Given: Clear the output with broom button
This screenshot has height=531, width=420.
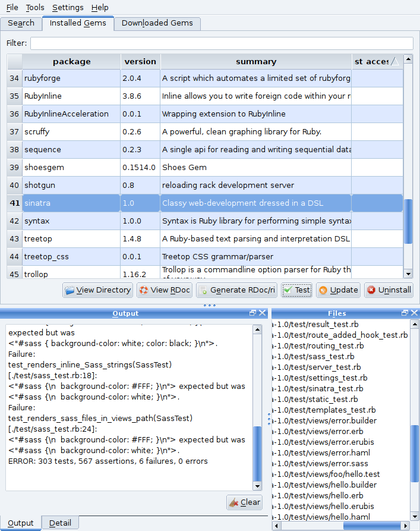Looking at the screenshot, I should [x=244, y=502].
